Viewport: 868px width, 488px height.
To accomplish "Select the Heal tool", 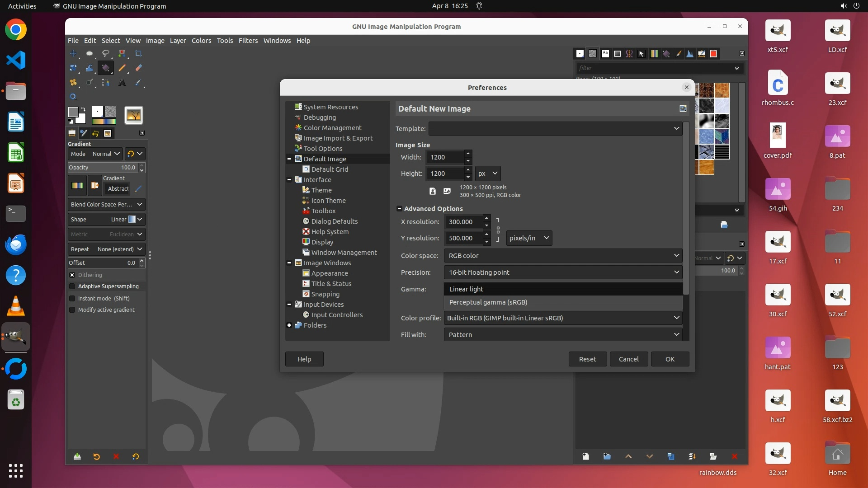I will [73, 83].
